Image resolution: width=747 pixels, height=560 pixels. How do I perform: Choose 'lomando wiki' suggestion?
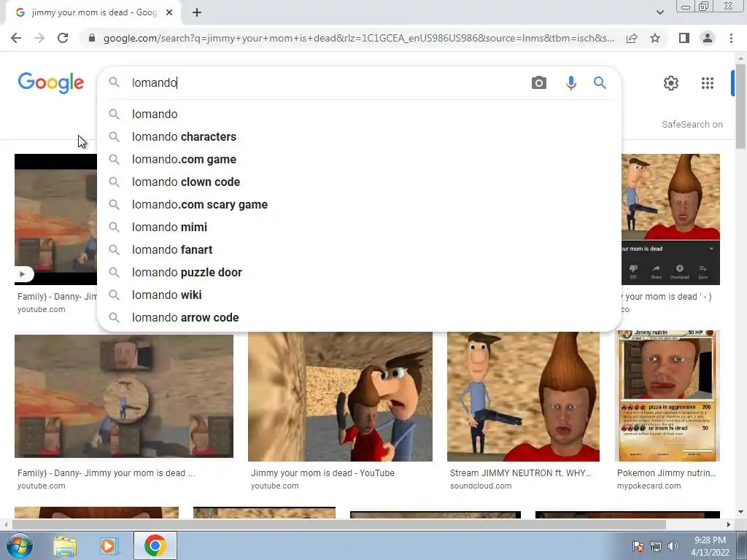click(359, 295)
